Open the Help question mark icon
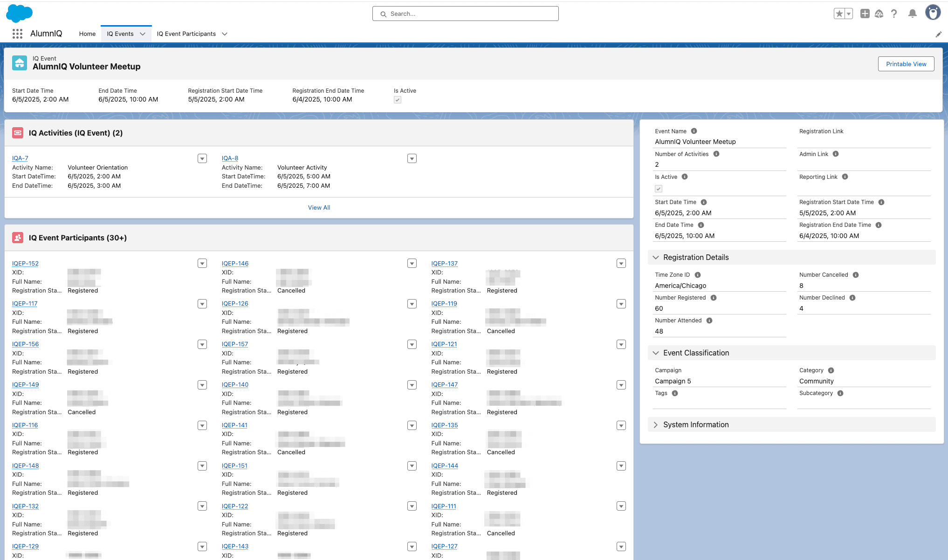 point(894,14)
